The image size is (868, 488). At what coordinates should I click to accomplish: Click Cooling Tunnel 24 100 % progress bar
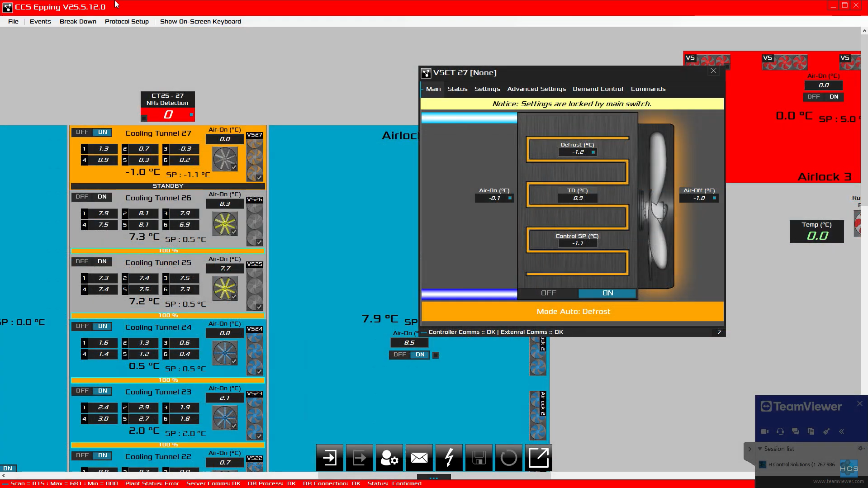coord(168,380)
